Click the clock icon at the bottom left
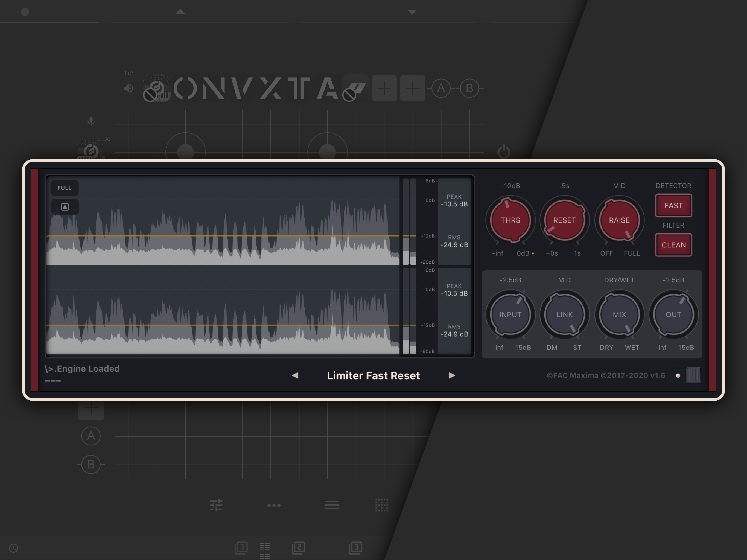Image resolution: width=747 pixels, height=560 pixels. [13, 548]
